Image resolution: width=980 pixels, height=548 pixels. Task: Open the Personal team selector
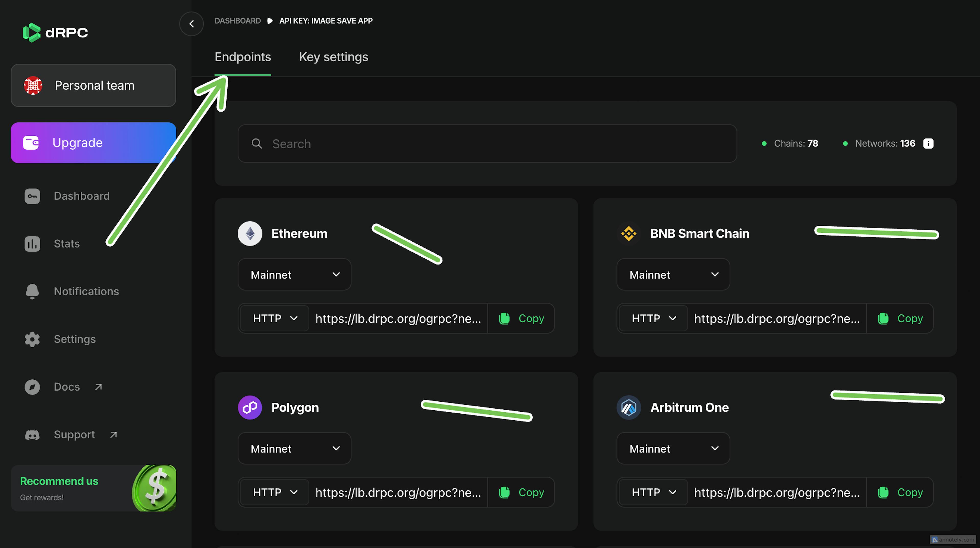click(93, 85)
